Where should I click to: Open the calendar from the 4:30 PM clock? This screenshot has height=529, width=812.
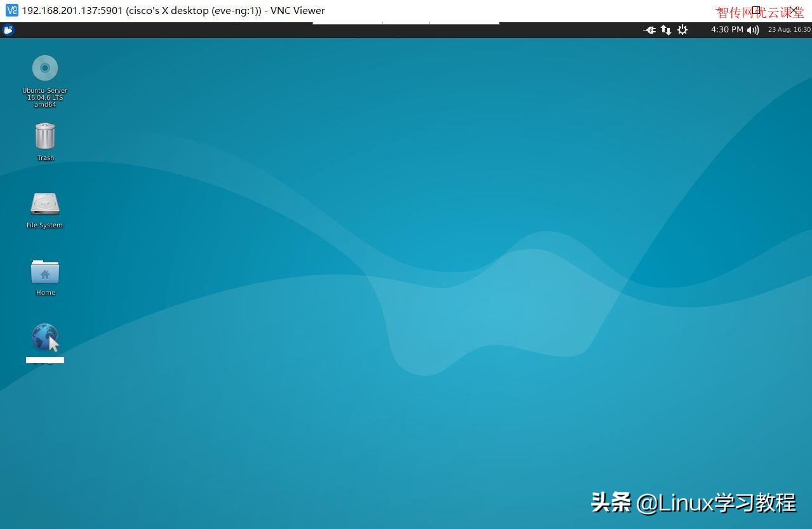(727, 29)
